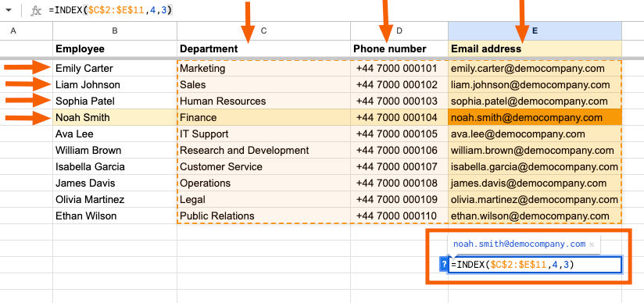Click highlighted noah.smith@democompany.com table cell
This screenshot has width=644, height=303.
click(x=535, y=117)
